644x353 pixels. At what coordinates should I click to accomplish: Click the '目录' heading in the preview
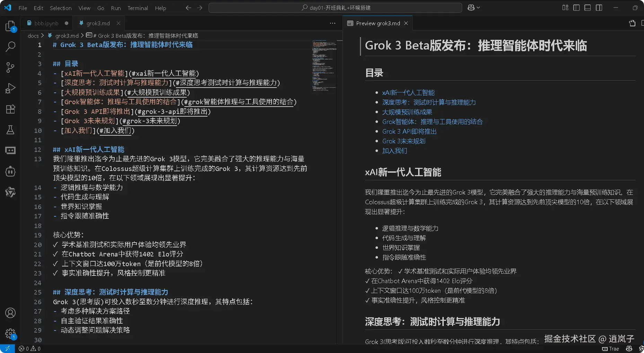[x=374, y=73]
